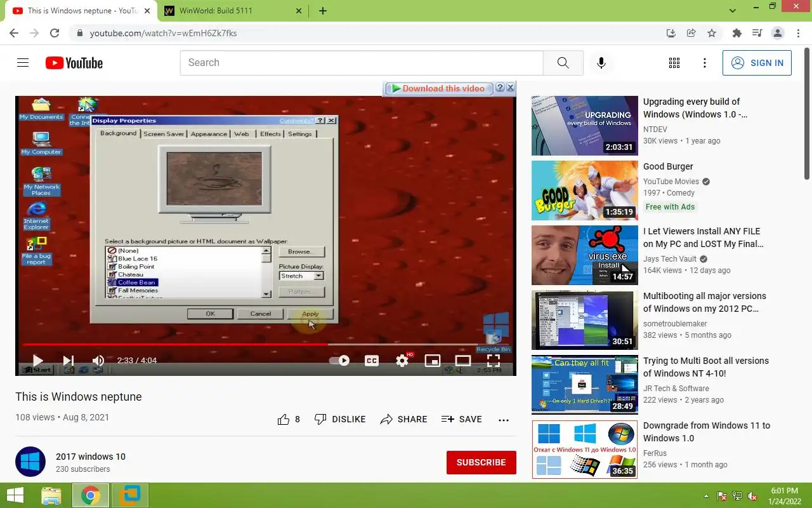The image size is (812, 508).
Task: Click Chrome icon in taskbar
Action: [91, 495]
